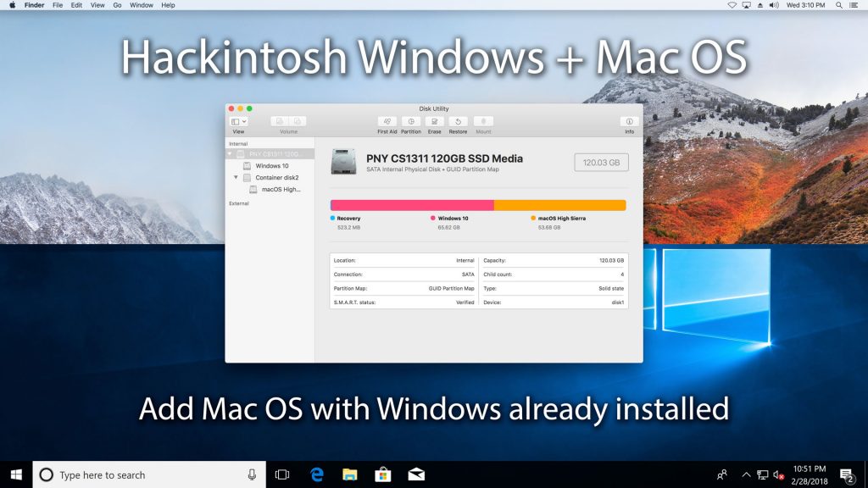Click the People icon on the Windows taskbar
Screen dimensions: 868x488
coord(722,474)
